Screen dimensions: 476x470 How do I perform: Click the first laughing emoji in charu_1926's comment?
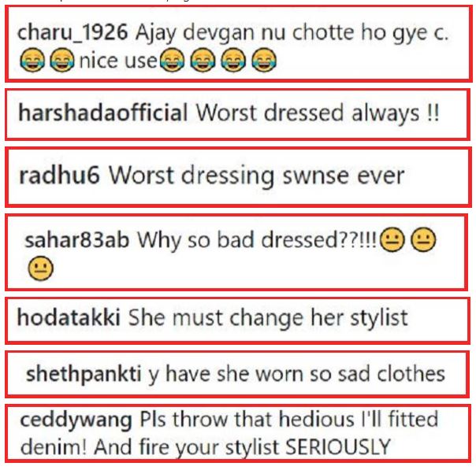pos(32,60)
